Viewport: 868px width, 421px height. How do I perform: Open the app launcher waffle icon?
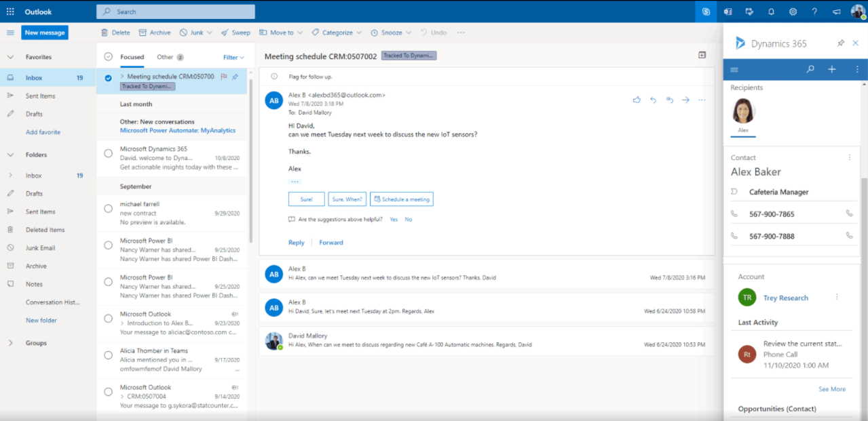[10, 12]
